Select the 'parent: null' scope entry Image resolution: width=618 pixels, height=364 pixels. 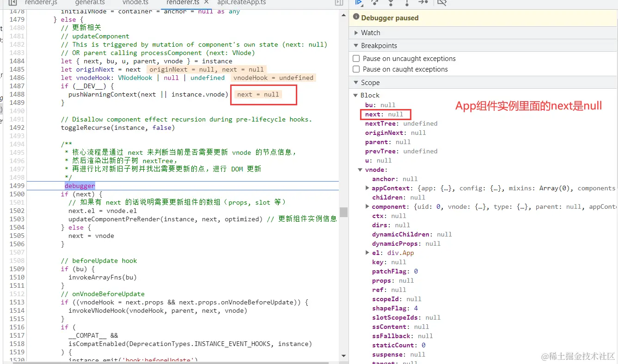(388, 142)
